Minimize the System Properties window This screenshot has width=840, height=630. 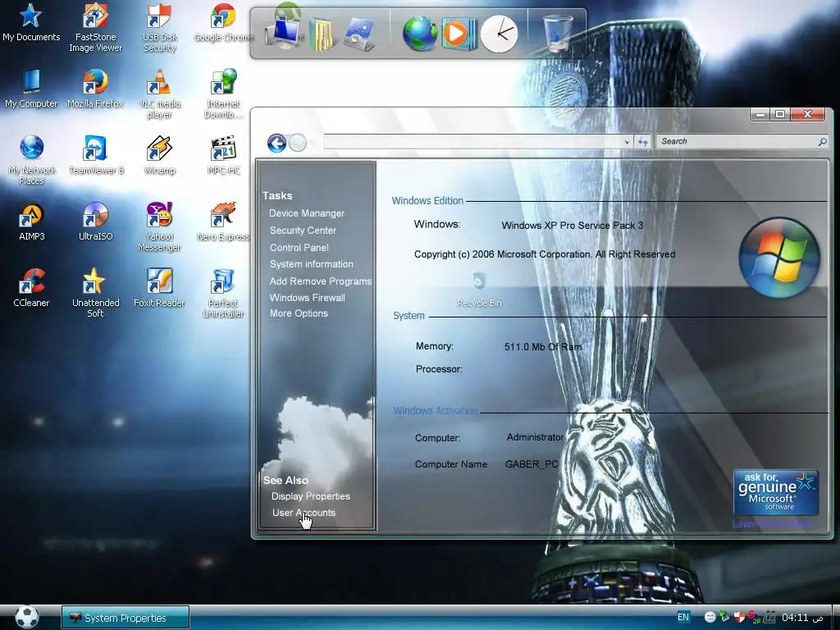pos(760,114)
